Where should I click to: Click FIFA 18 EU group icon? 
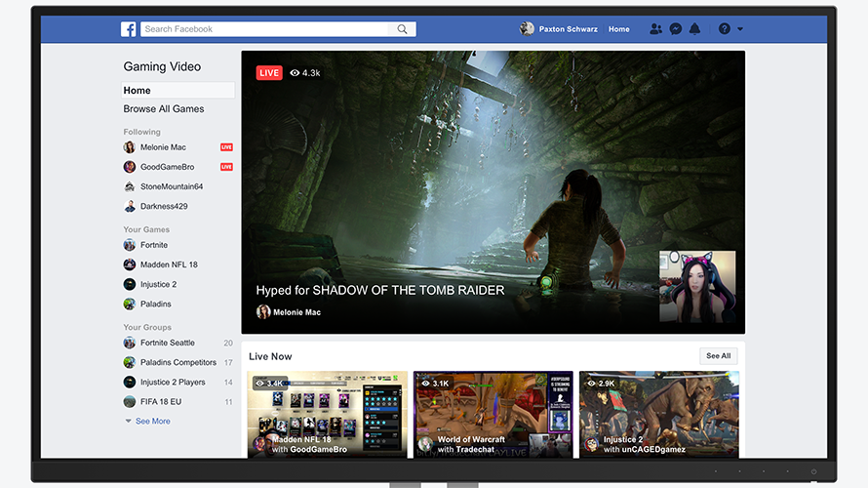coord(130,401)
